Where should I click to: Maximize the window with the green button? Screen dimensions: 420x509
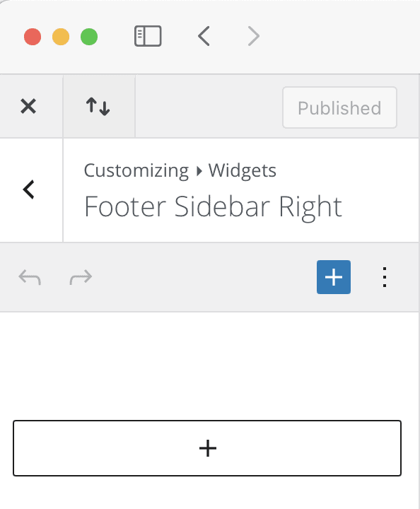(x=89, y=37)
